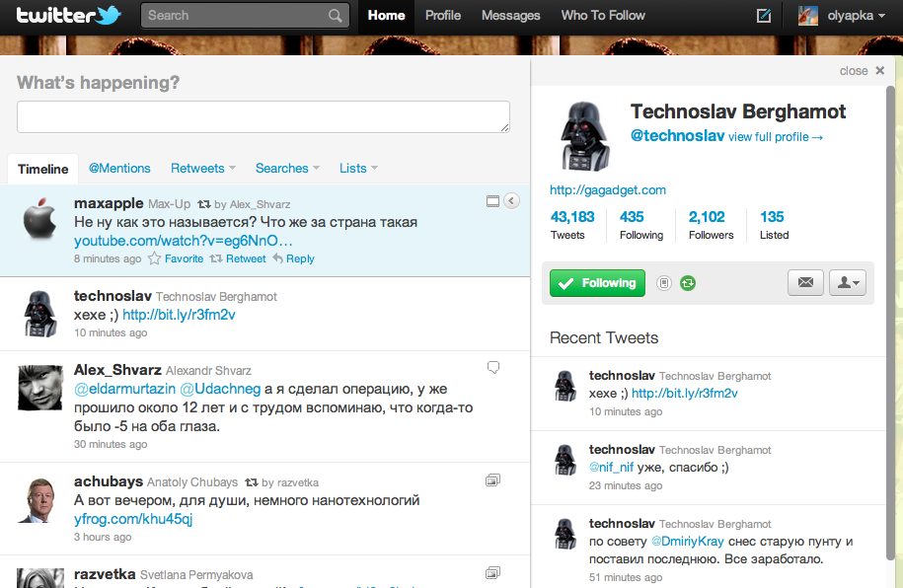Open the Searches dropdown tab

pos(287,168)
